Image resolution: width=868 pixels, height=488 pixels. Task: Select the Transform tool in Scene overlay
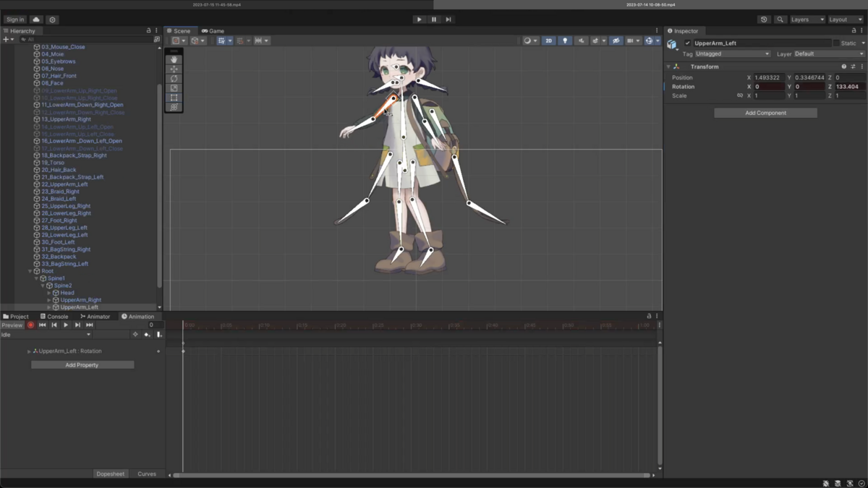pos(174,107)
